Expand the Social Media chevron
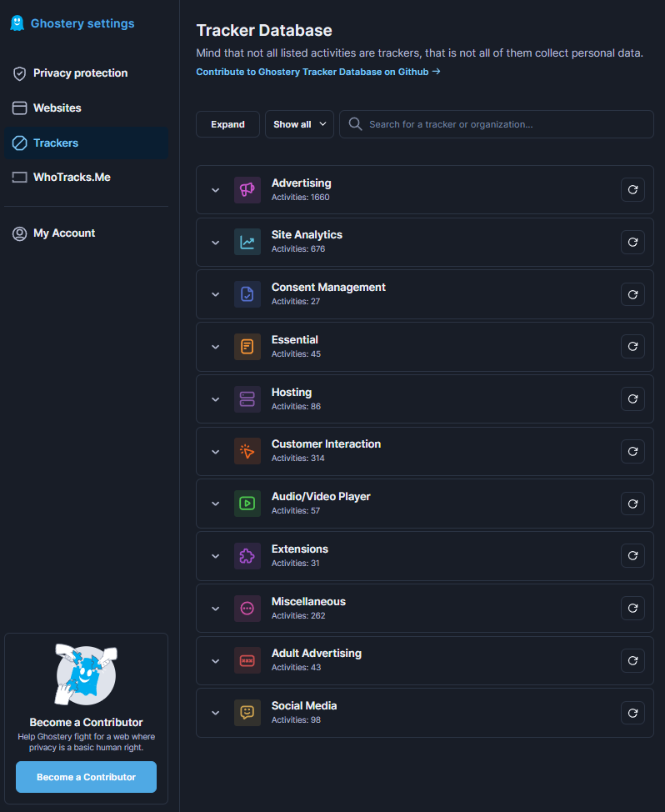This screenshot has width=665, height=812. 215,713
